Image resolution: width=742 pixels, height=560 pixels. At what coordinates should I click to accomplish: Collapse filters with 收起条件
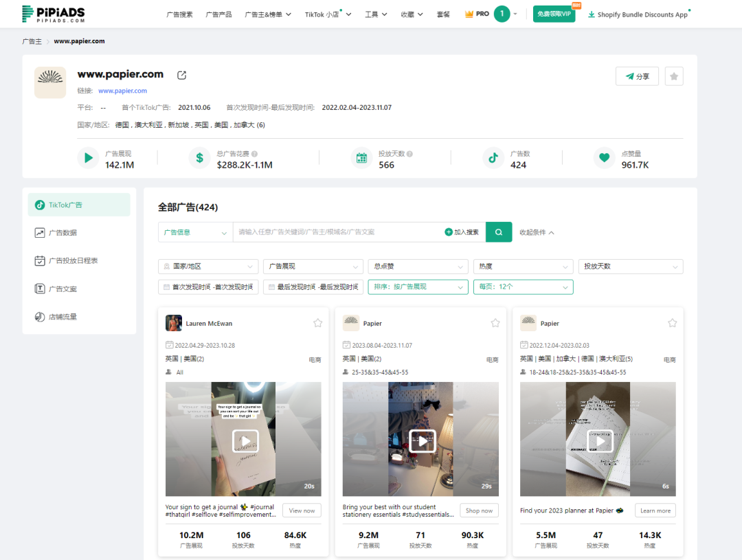537,232
